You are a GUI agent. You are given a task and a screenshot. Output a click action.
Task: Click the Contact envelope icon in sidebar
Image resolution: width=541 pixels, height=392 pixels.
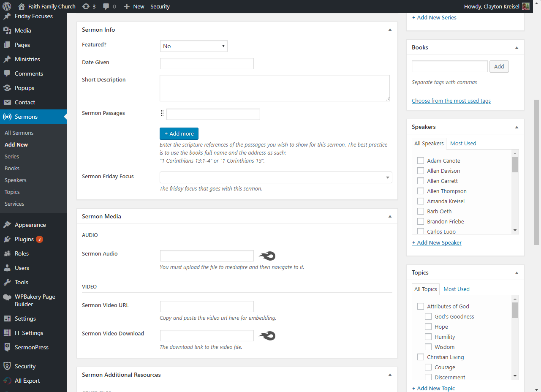click(x=7, y=102)
